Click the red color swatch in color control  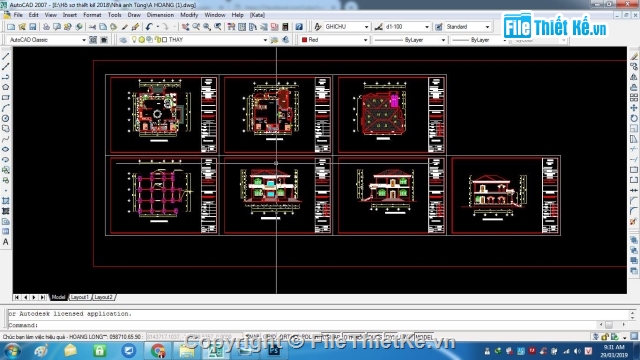pyautogui.click(x=304, y=40)
